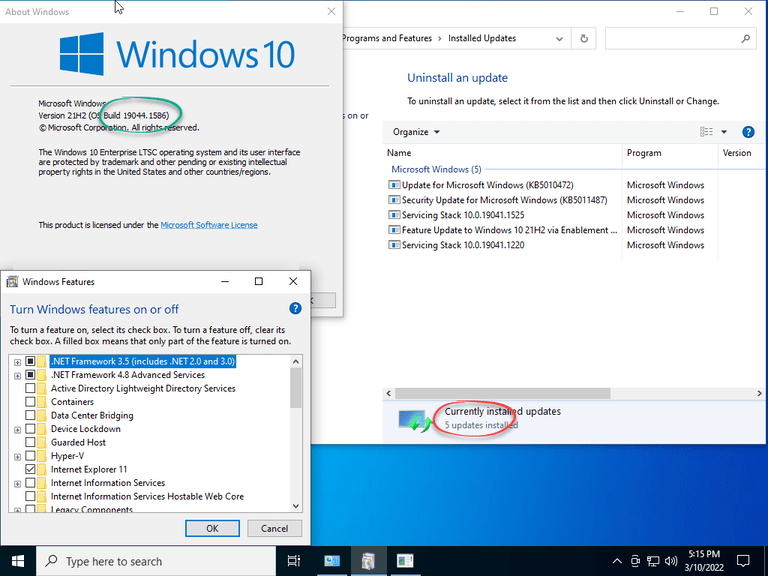Enable Active Directory Lightweight Directory Services
The image size is (768, 576).
(30, 388)
